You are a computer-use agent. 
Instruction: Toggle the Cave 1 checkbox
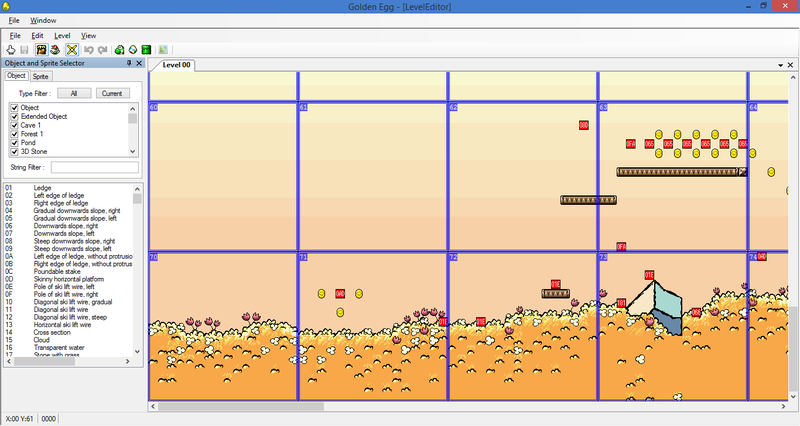(x=14, y=125)
